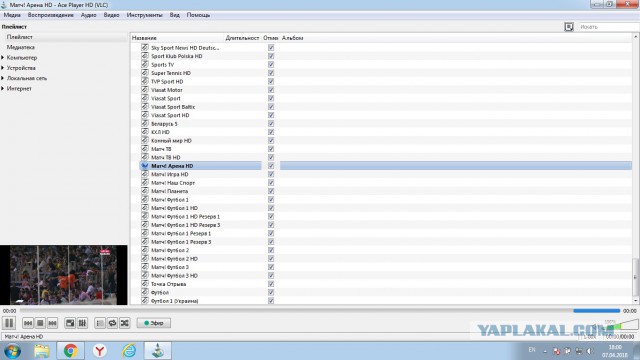
Task: Open the Помощь menu
Action: (198, 15)
